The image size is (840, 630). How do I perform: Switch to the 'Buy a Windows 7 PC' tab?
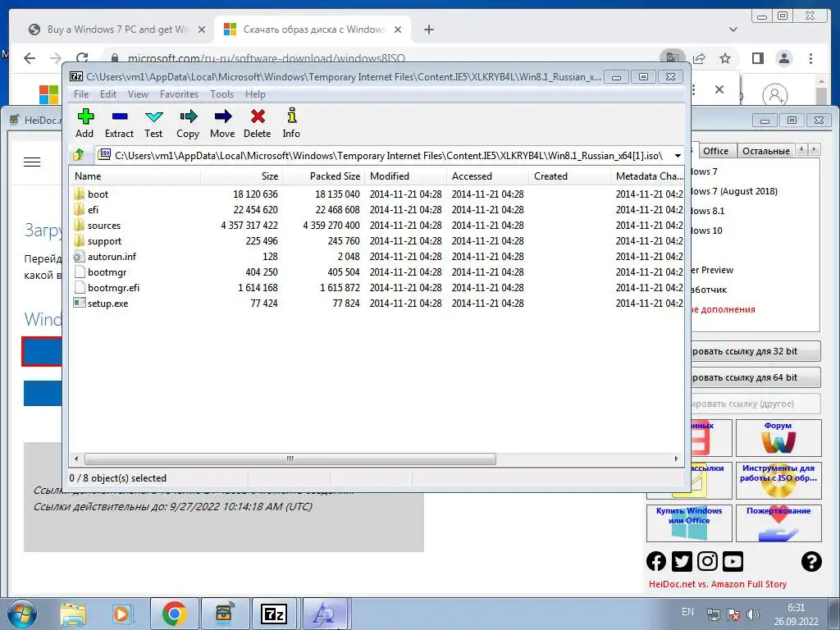pos(116,30)
